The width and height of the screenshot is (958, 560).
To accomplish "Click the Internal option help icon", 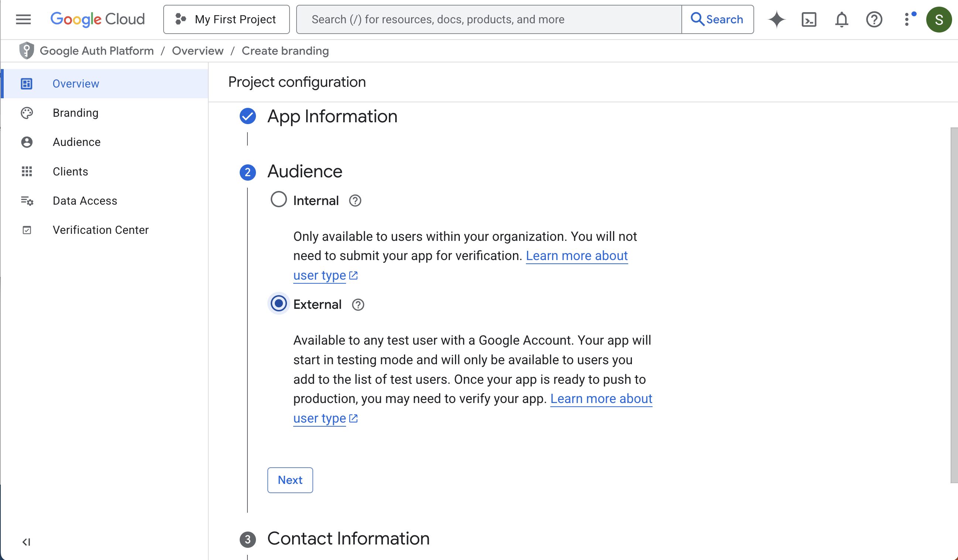I will coord(355,201).
